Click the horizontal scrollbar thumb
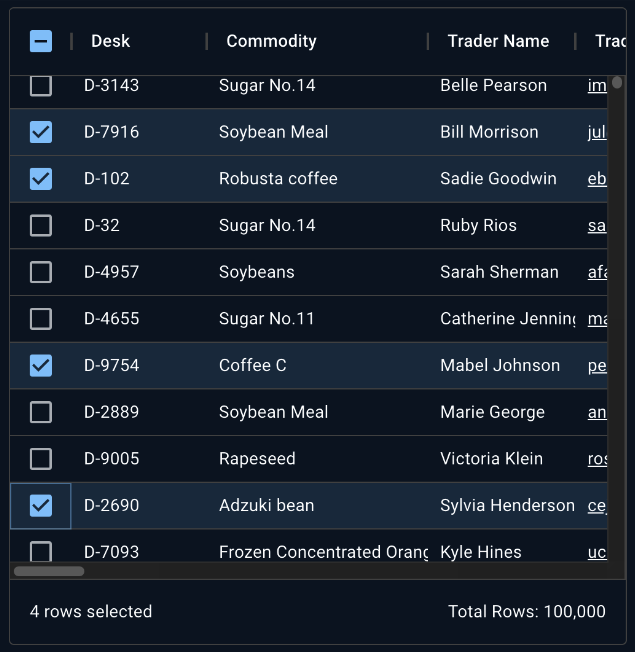 (49, 571)
